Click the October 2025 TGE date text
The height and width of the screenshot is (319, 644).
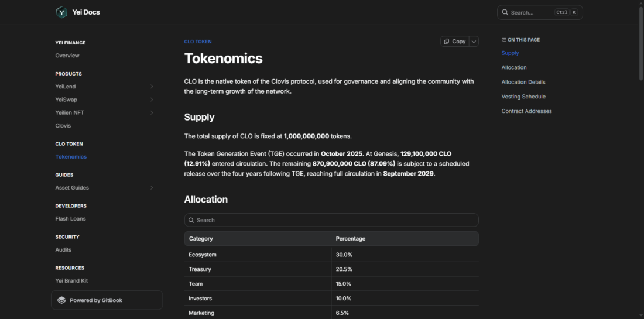point(342,154)
